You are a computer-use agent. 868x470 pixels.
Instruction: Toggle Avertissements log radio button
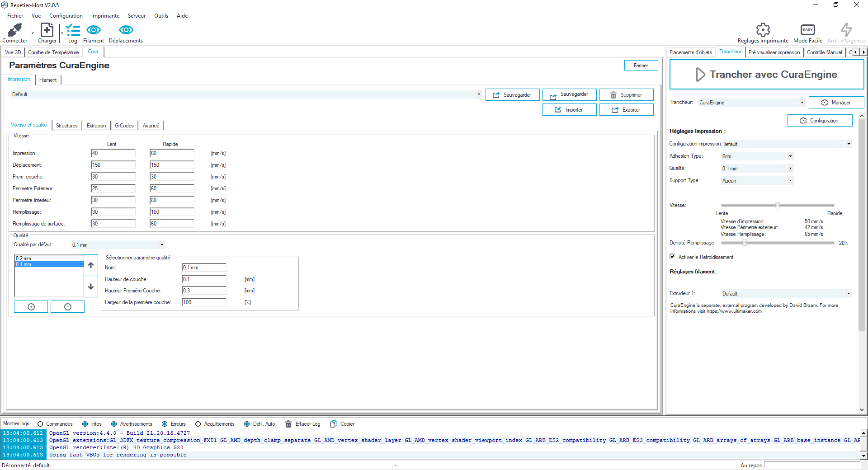(114, 424)
